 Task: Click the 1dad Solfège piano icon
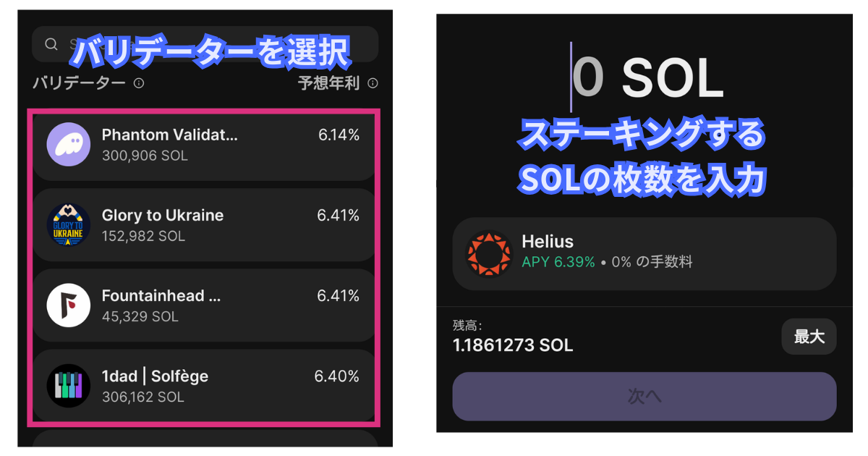(69, 386)
